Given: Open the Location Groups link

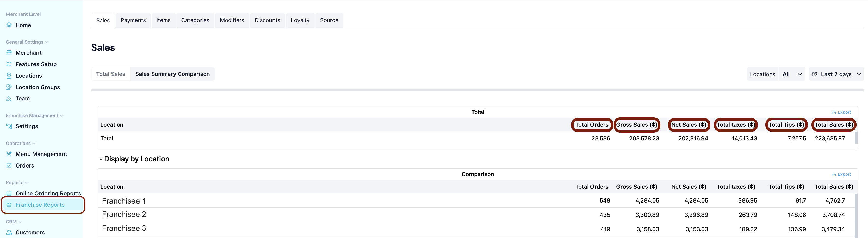Looking at the screenshot, I should (38, 87).
